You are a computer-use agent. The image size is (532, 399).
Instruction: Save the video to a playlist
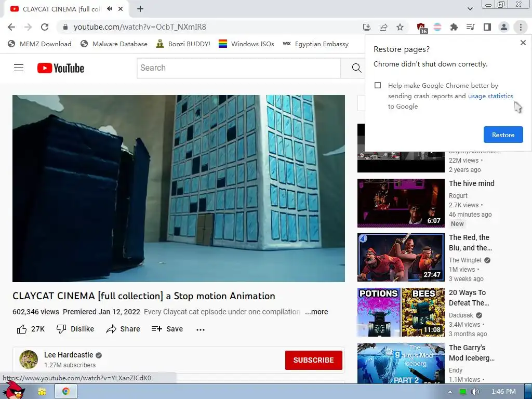[167, 329]
